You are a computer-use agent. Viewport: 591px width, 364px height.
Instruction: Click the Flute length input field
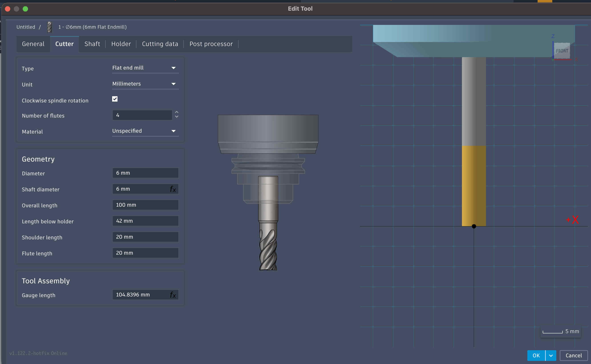[145, 253]
